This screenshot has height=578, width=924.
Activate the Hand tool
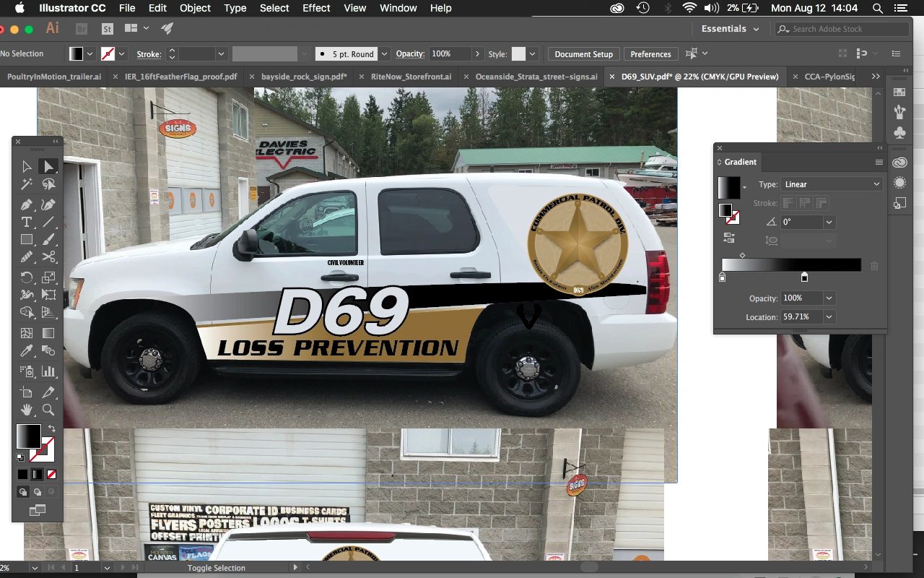pyautogui.click(x=27, y=410)
